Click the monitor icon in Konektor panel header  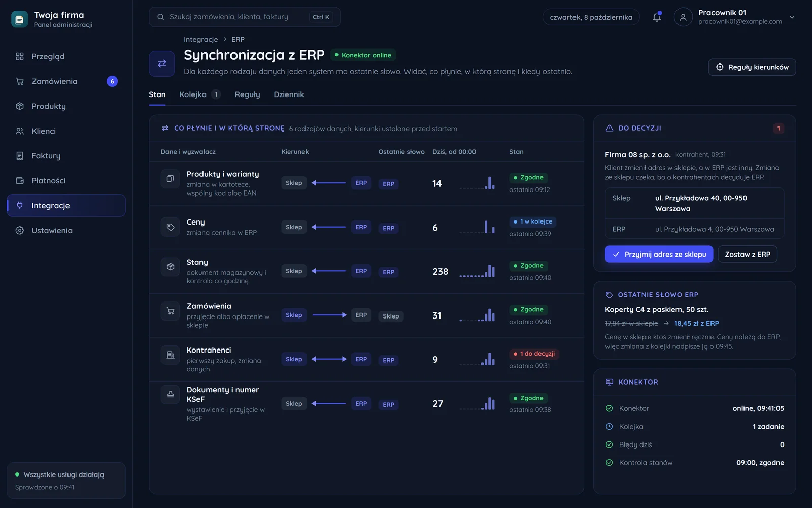pos(610,382)
